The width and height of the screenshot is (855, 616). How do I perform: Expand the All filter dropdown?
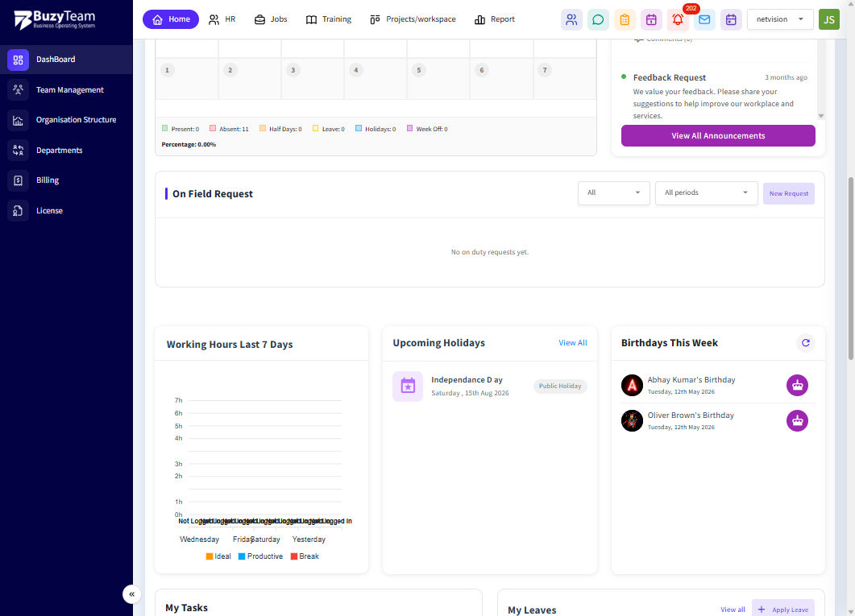click(x=613, y=192)
